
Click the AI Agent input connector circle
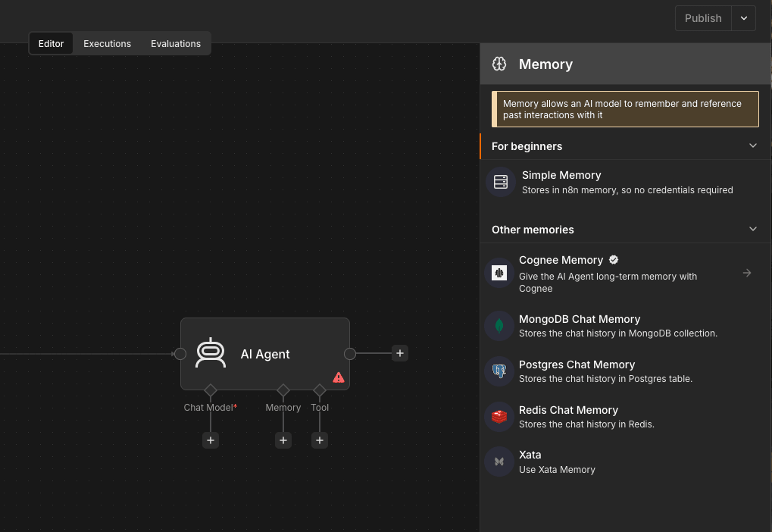point(180,354)
